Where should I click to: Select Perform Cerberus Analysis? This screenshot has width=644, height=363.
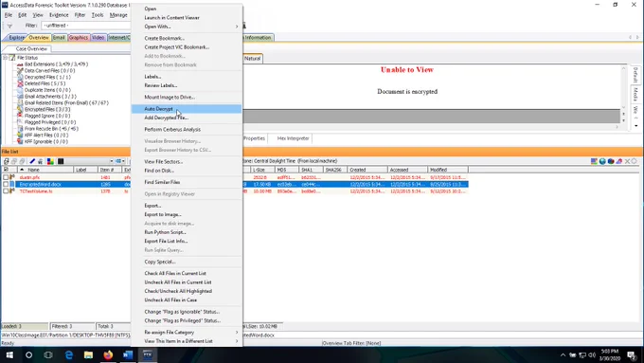point(187,129)
